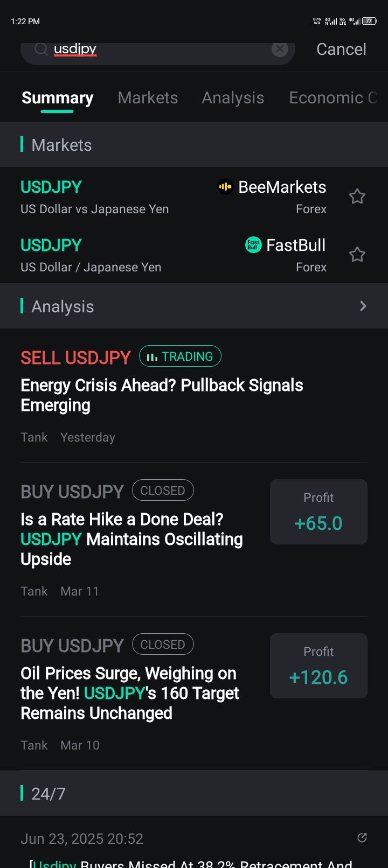The image size is (388, 868).
Task: Tap the FastBull logo icon
Action: 253,245
